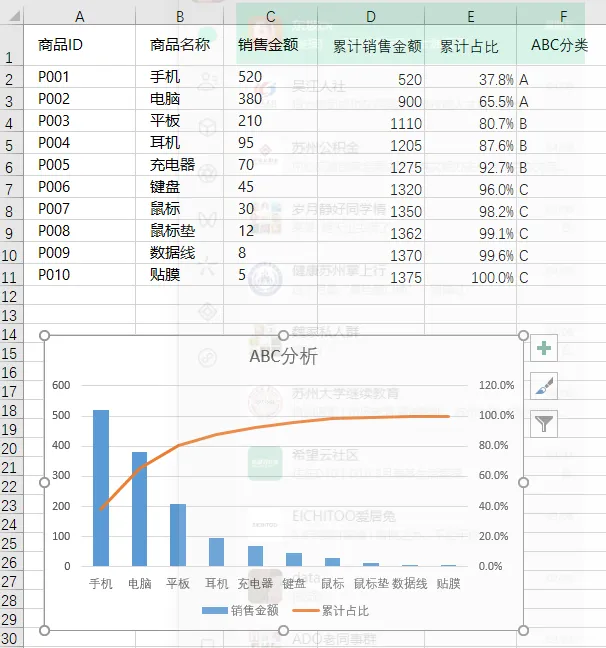Open the Chart Styles paintbrush button

(544, 386)
